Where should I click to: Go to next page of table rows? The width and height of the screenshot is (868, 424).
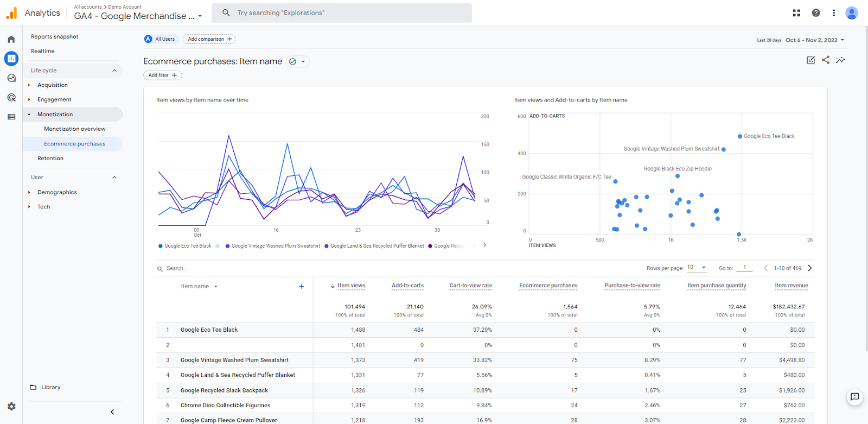tap(810, 268)
